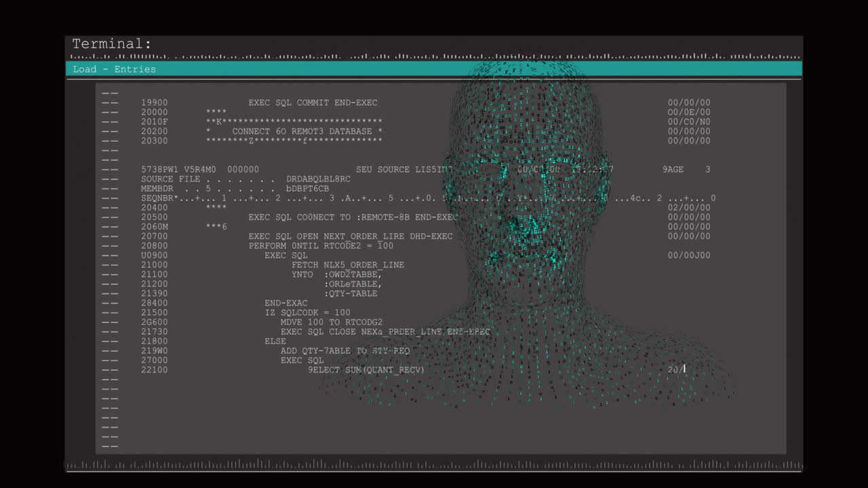Click the "SOURCE FILE" label
Image resolution: width=868 pixels, height=488 pixels.
pyautogui.click(x=170, y=179)
